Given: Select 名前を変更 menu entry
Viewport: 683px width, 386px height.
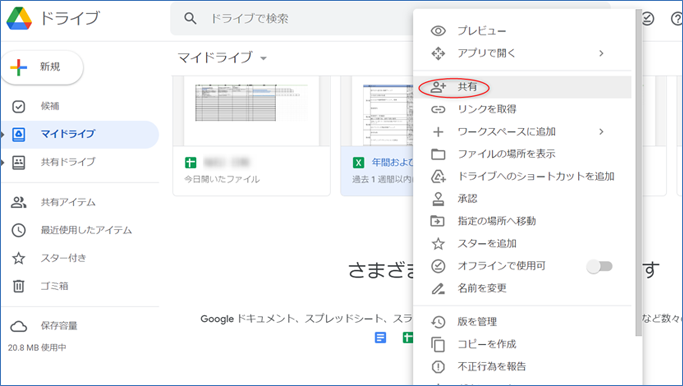Looking at the screenshot, I should [x=522, y=288].
